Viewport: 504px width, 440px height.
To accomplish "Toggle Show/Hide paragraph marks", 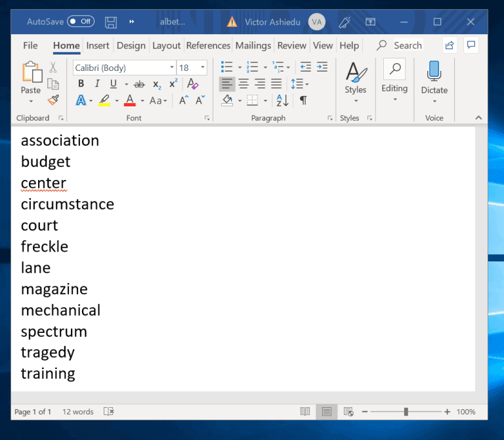I will (303, 100).
